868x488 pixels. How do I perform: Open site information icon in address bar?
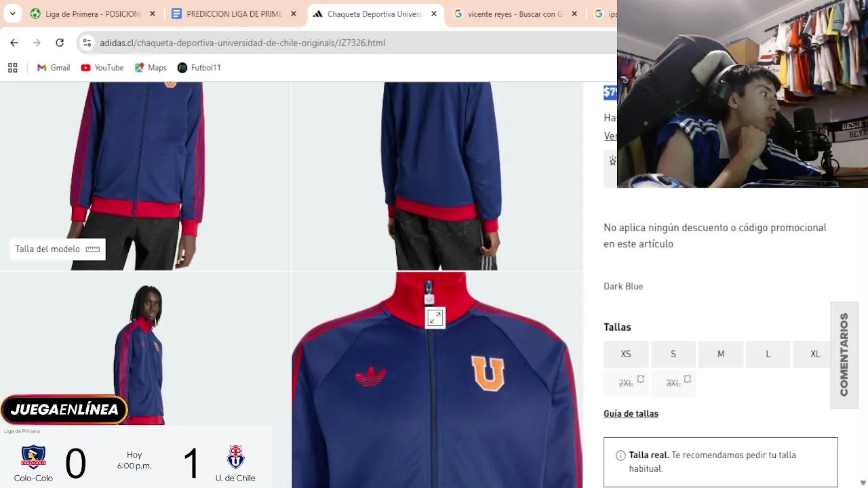(87, 43)
